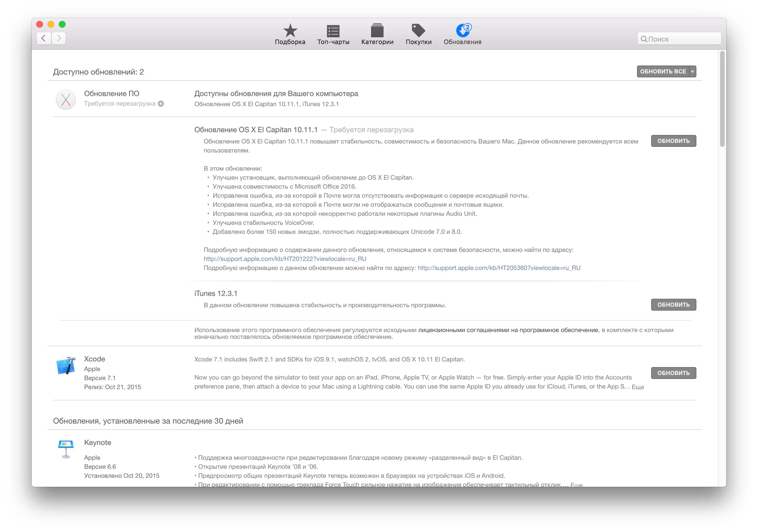Click the green zoom window button
758x532 pixels.
pyautogui.click(x=62, y=24)
